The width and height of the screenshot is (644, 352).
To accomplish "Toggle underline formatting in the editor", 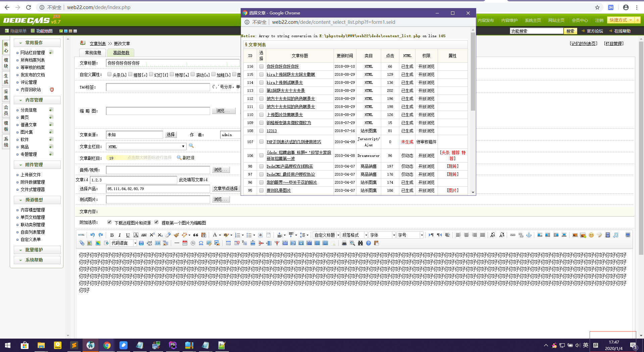I will point(128,235).
